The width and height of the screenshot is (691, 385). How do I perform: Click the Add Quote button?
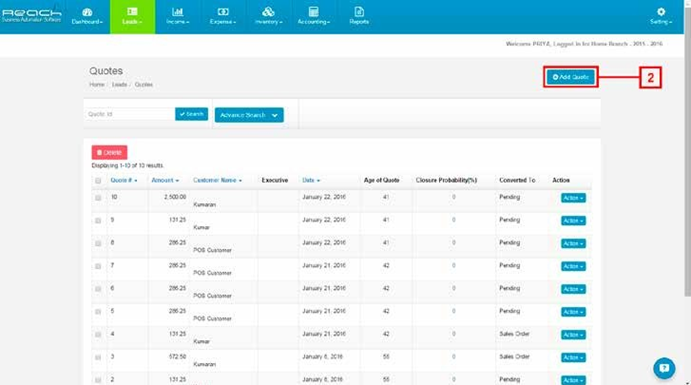(x=571, y=77)
